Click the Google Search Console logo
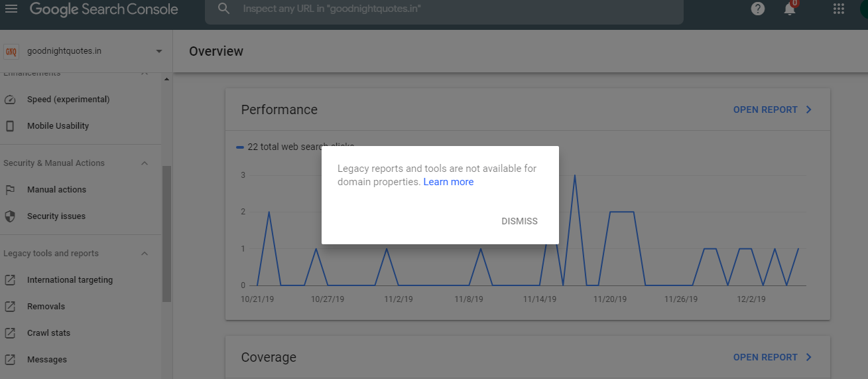868x379 pixels. point(104,9)
